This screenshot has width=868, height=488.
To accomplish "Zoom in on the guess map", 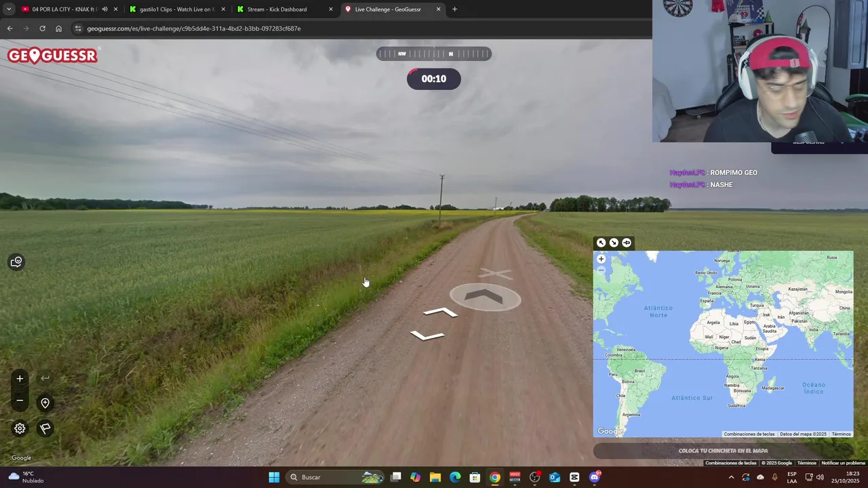I will (x=601, y=259).
